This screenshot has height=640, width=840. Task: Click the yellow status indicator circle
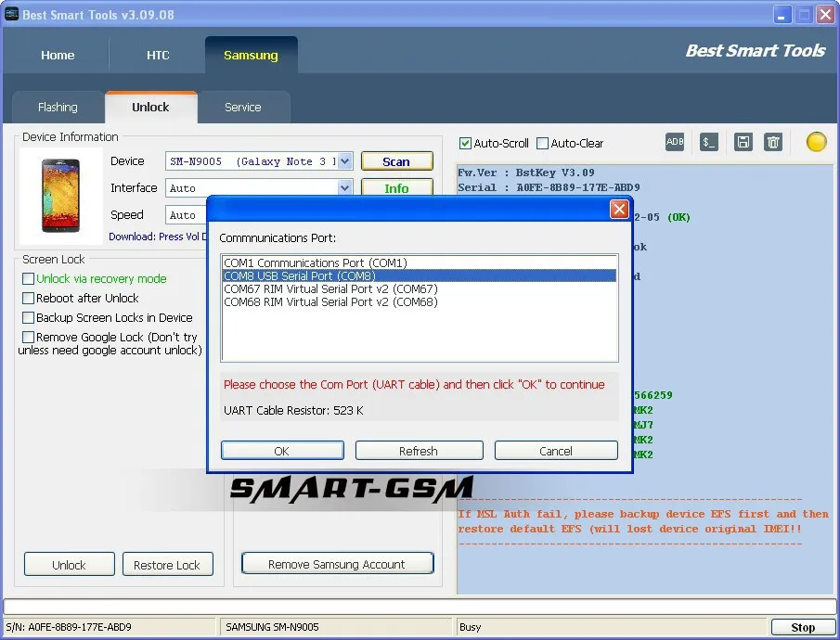(x=817, y=142)
